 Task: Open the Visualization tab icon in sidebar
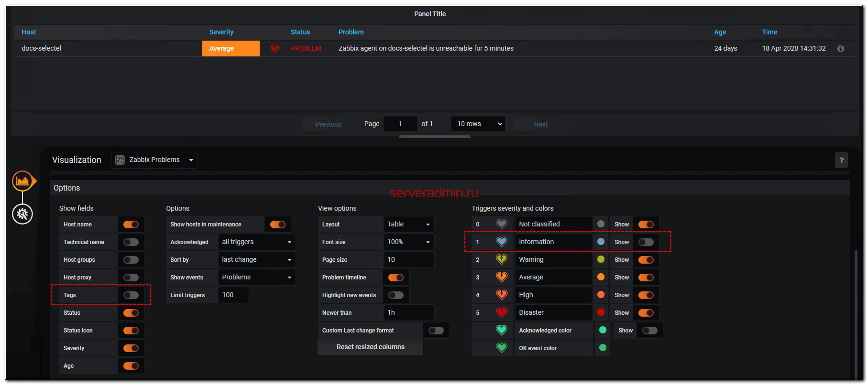pos(22,181)
